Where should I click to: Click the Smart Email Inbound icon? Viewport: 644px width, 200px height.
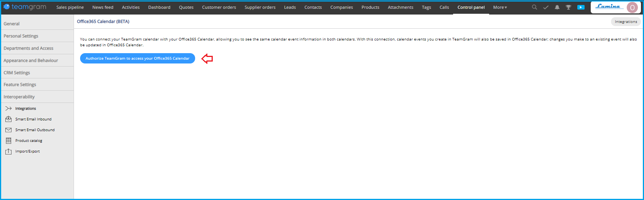tap(8, 119)
